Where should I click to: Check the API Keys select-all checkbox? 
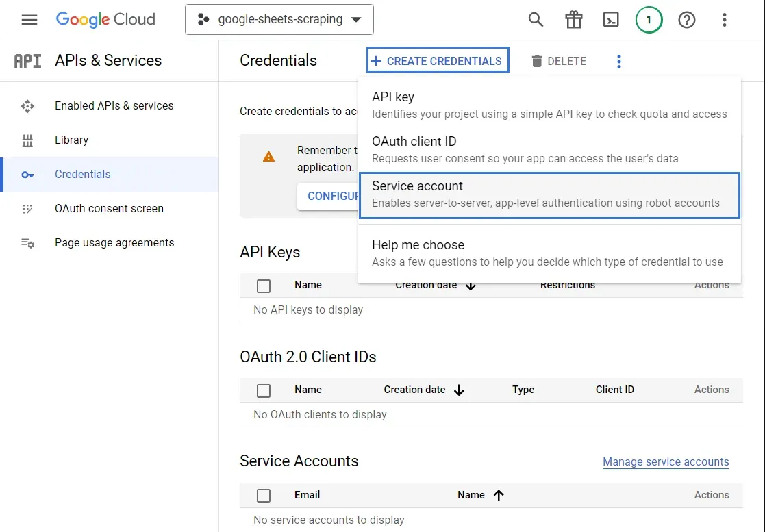click(264, 286)
